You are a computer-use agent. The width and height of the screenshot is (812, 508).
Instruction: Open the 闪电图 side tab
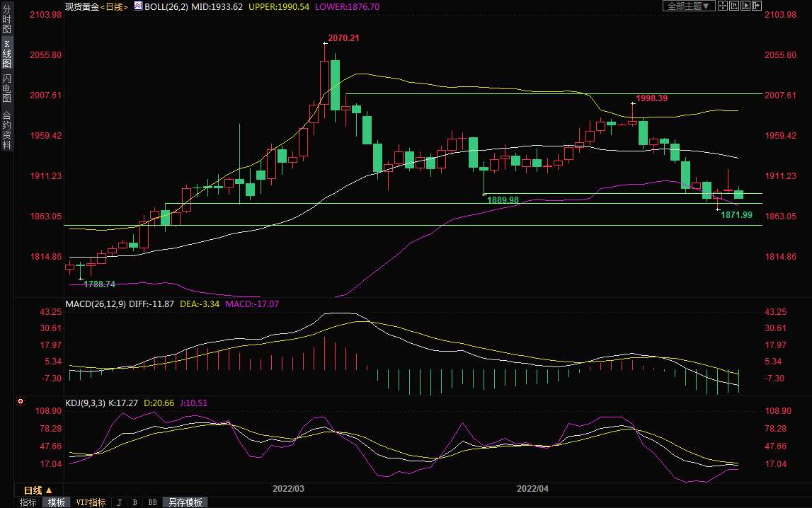(6, 88)
